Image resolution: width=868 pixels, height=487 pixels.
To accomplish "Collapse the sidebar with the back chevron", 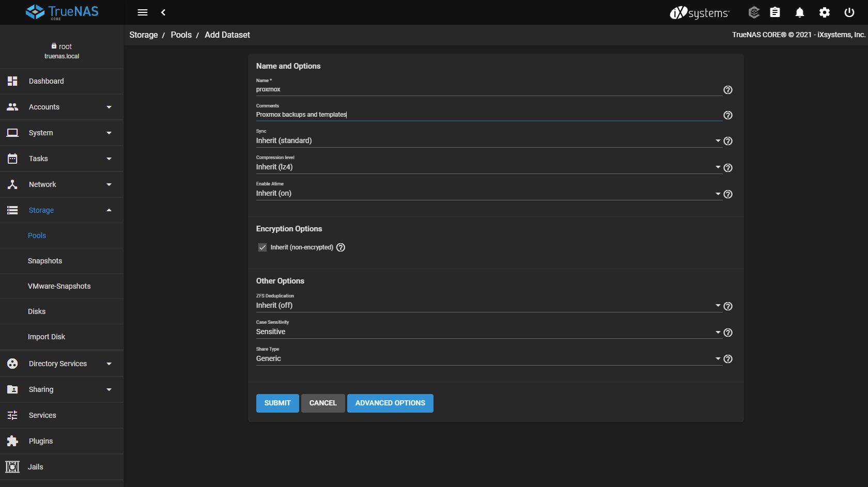I will [x=163, y=12].
